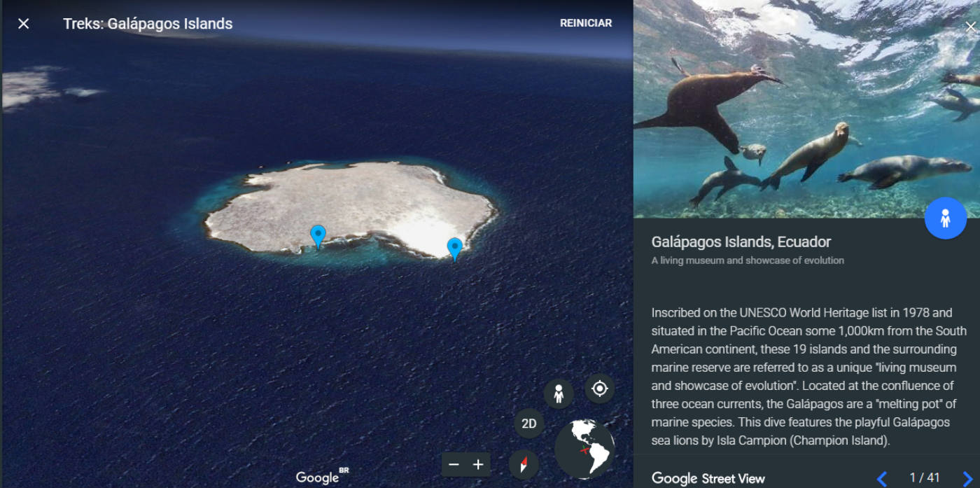
Task: Launch Street View with blue pegman button
Action: point(946,218)
